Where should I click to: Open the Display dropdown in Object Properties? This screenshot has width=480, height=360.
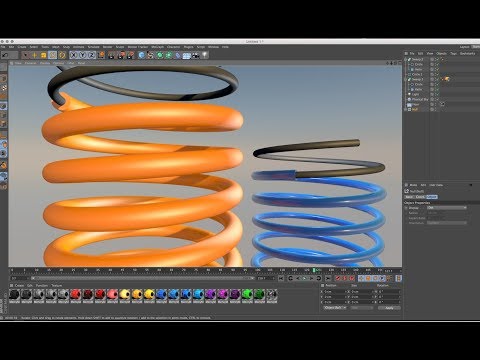point(447,208)
